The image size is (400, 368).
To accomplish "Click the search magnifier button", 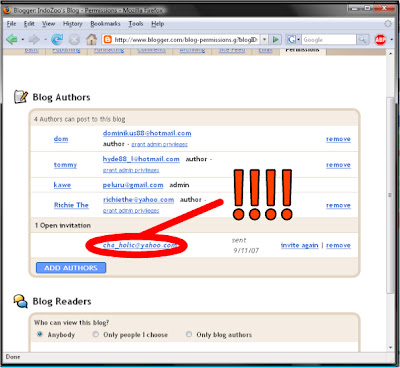I will [362, 40].
